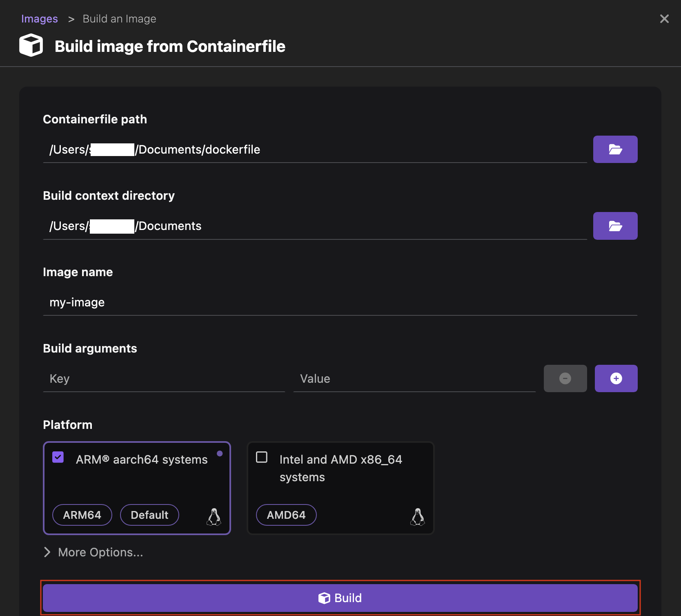Image resolution: width=681 pixels, height=616 pixels.
Task: Click the container cube icon in the header
Action: click(x=31, y=45)
